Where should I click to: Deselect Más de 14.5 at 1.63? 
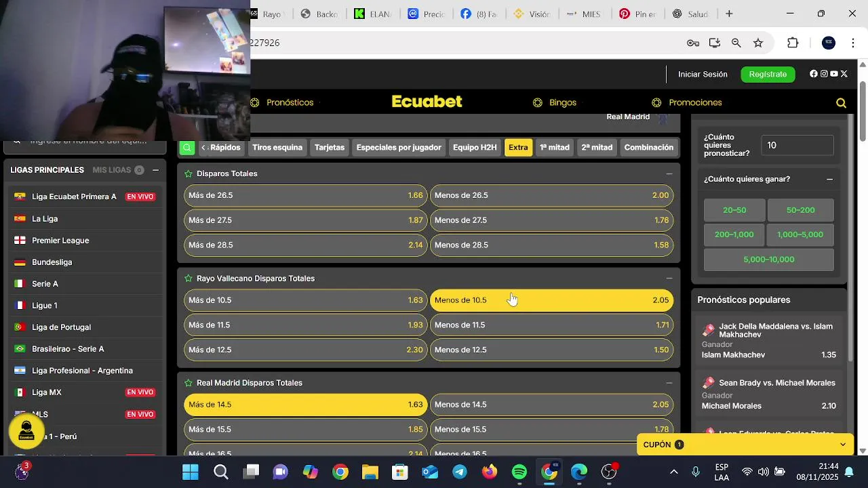point(306,405)
